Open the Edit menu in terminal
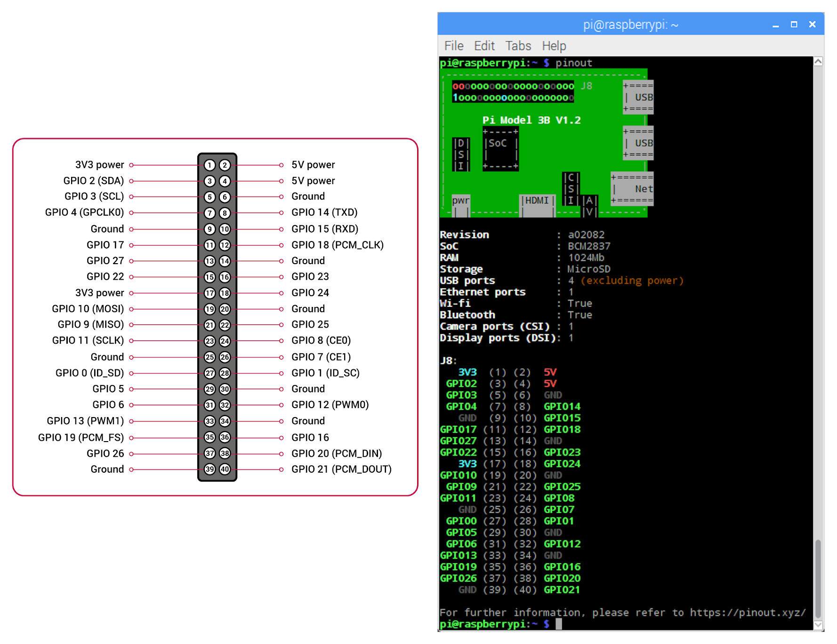The width and height of the screenshot is (837, 644). coord(484,46)
